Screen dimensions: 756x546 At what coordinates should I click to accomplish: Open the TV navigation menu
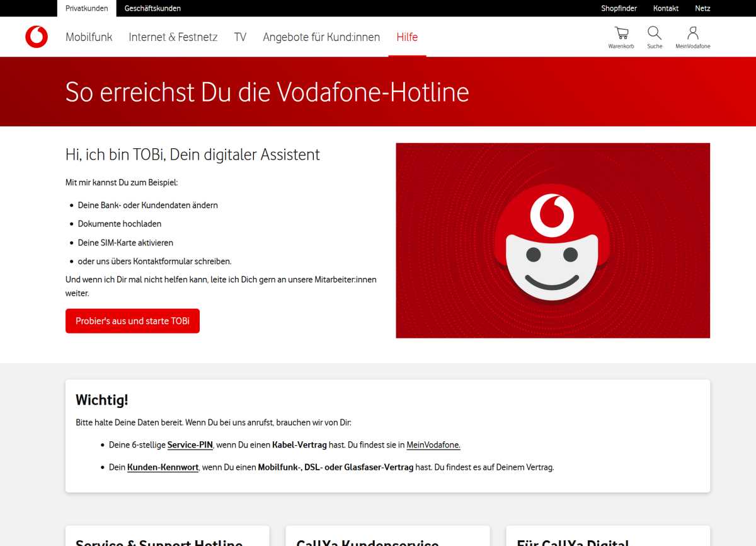coord(240,37)
